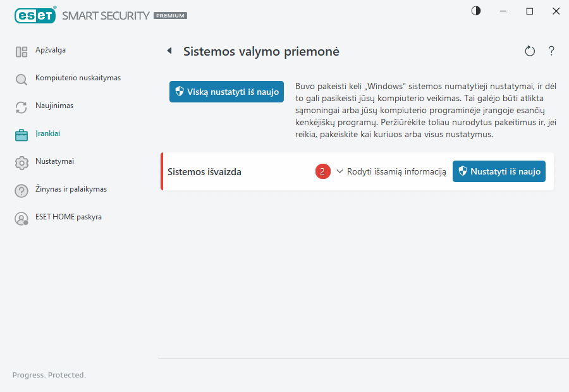Viewport: 569px width, 392px height.
Task: Click the refresh icon near the page title
Action: tap(530, 51)
